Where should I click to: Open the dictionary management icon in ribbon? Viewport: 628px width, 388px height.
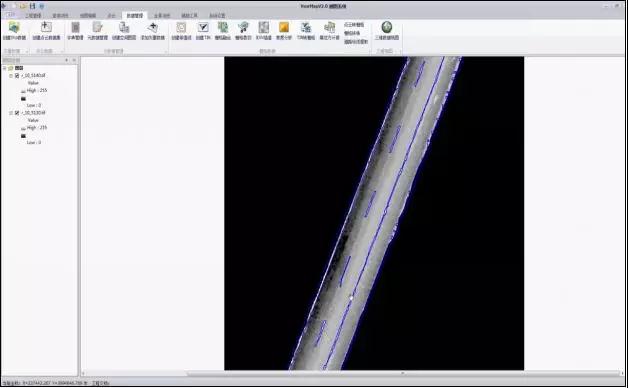pyautogui.click(x=75, y=27)
